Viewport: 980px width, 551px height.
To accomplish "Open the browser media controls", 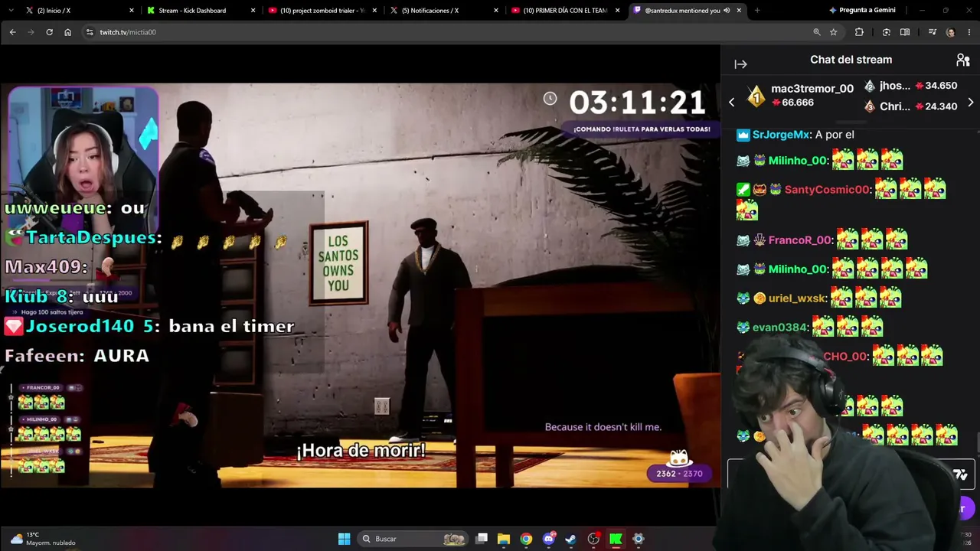I will click(932, 32).
